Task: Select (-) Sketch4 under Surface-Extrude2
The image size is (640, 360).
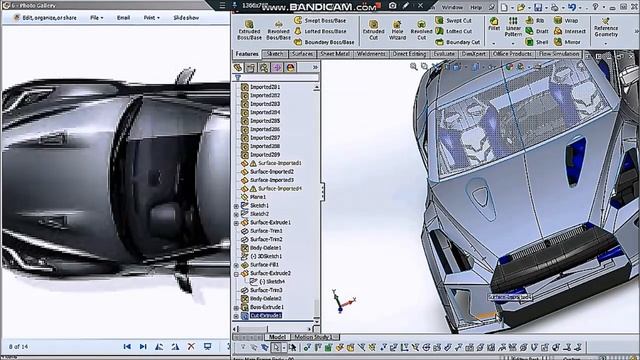Action: point(267,282)
